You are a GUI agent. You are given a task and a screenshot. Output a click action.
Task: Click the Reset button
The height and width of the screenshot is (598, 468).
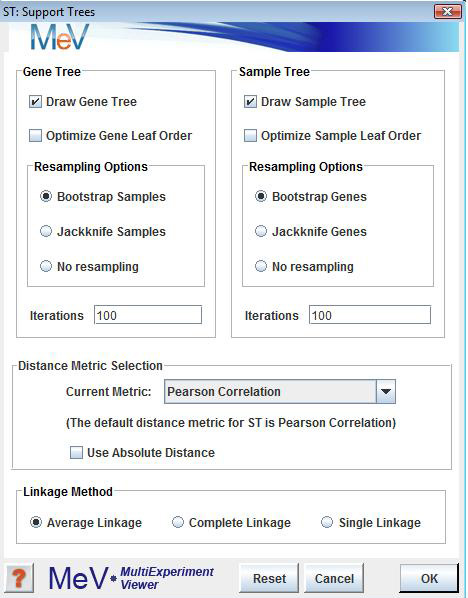[x=269, y=578]
